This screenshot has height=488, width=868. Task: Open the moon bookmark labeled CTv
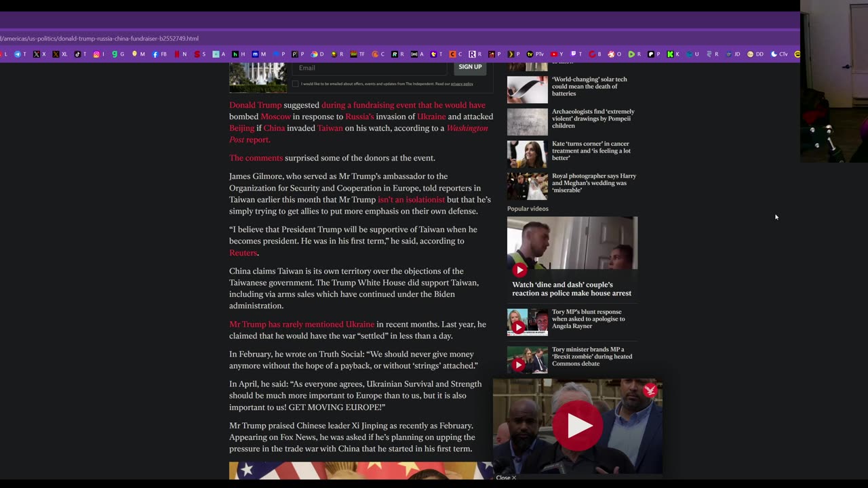click(x=779, y=54)
